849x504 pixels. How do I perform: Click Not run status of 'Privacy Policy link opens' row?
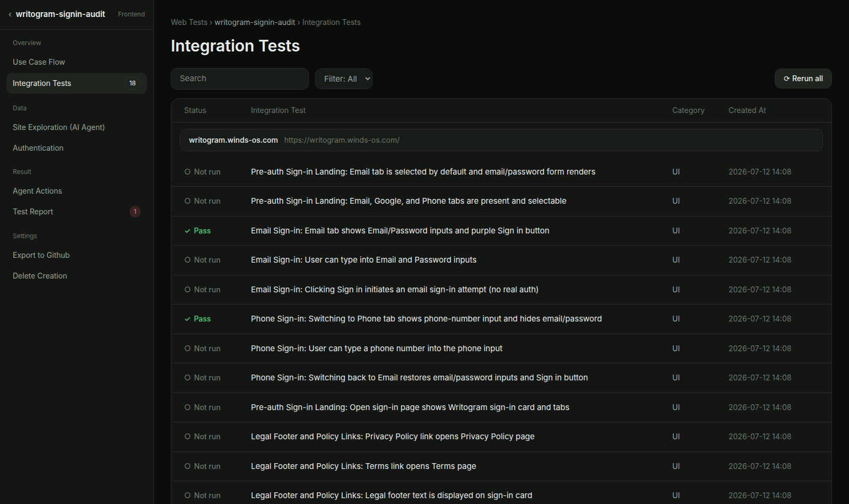pyautogui.click(x=202, y=437)
